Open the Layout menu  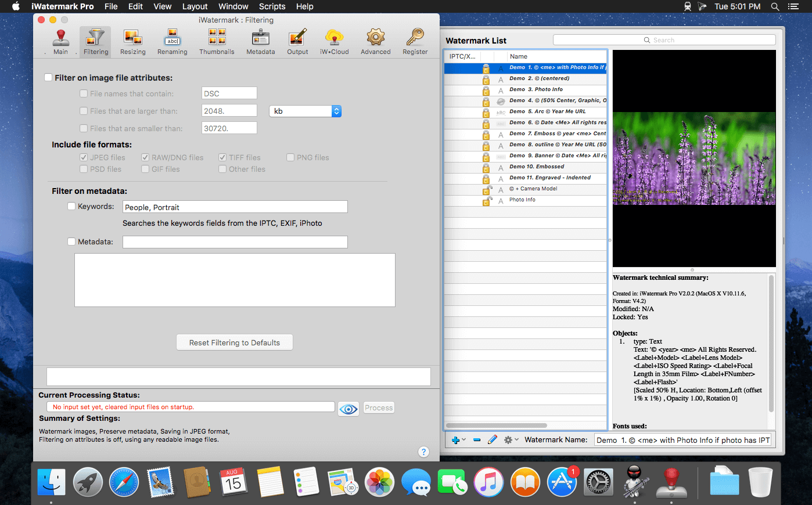point(195,6)
